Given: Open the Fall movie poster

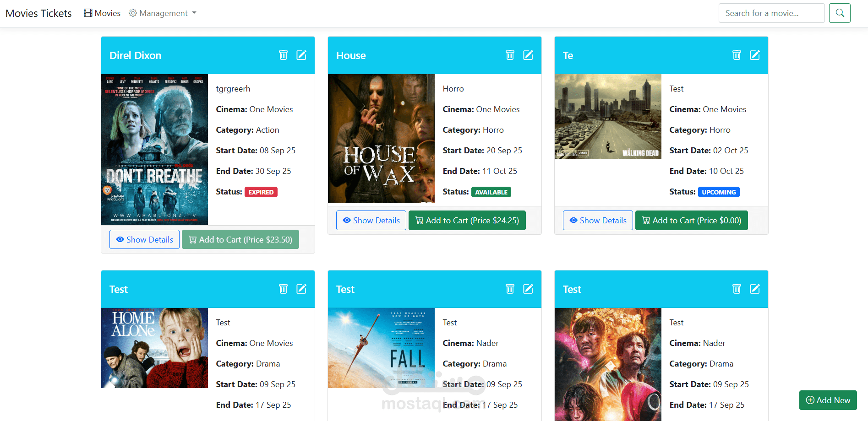Looking at the screenshot, I should coord(381,348).
